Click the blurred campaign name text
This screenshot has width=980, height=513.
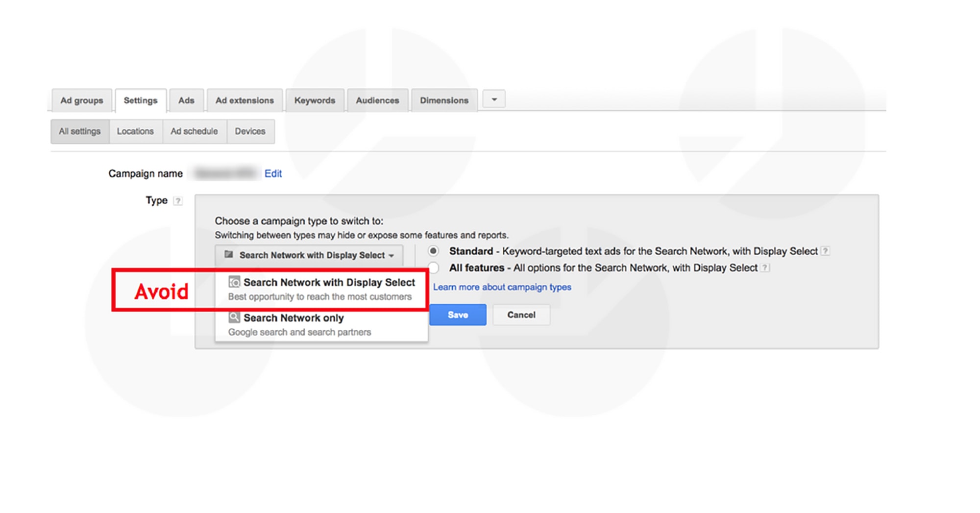pyautogui.click(x=225, y=173)
